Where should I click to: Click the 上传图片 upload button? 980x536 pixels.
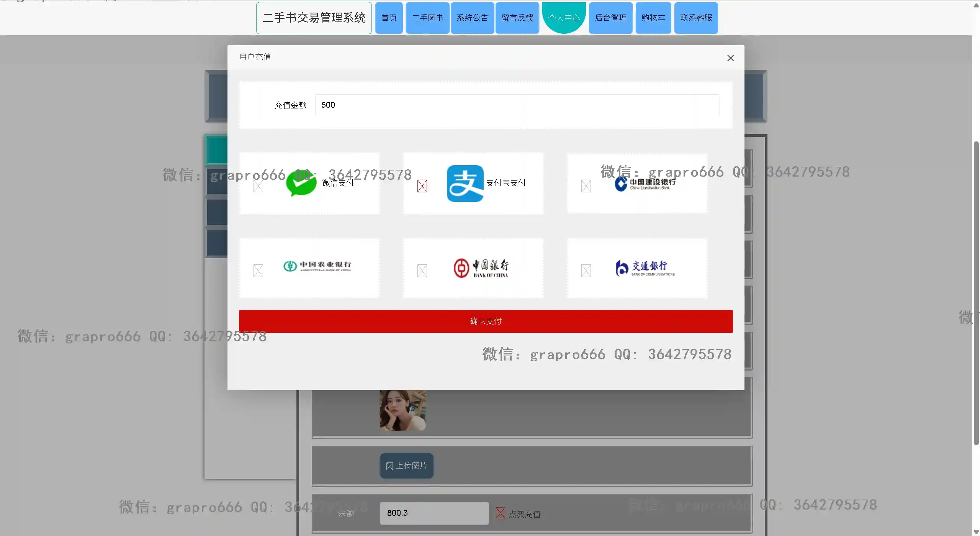tap(406, 466)
